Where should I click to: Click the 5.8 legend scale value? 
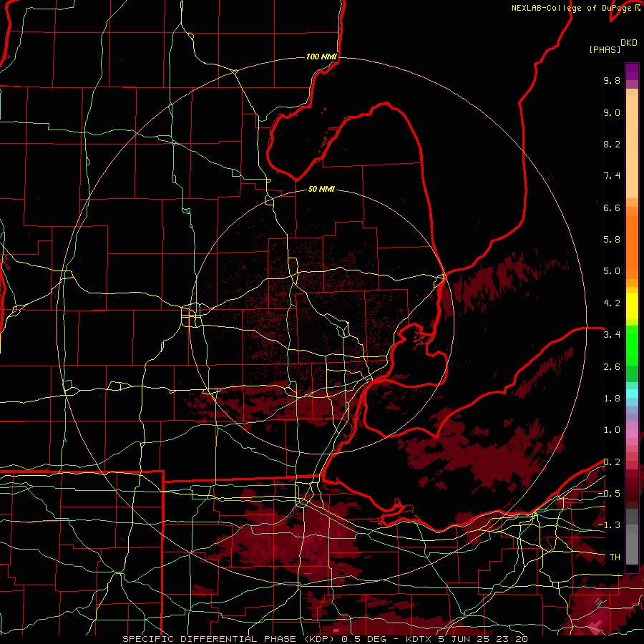(x=612, y=240)
